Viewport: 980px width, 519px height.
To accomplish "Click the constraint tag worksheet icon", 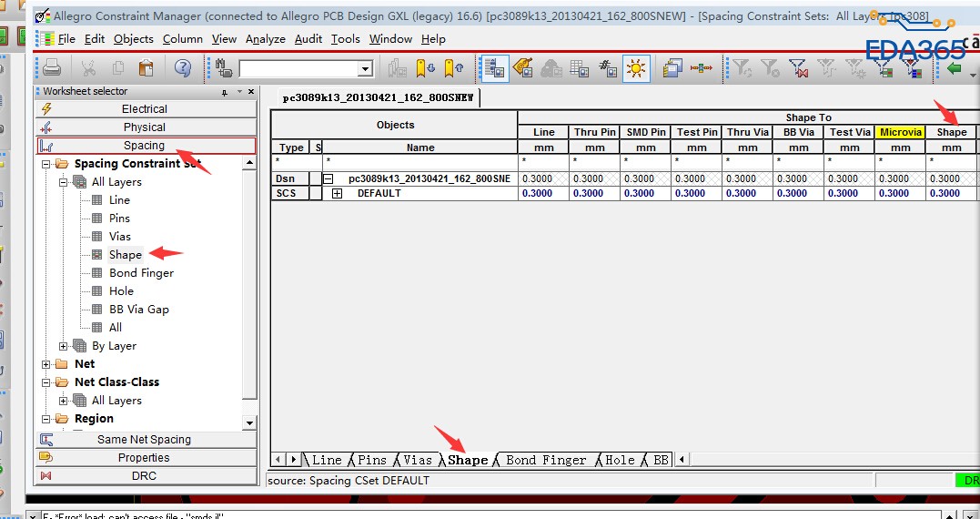I will pyautogui.click(x=523, y=67).
